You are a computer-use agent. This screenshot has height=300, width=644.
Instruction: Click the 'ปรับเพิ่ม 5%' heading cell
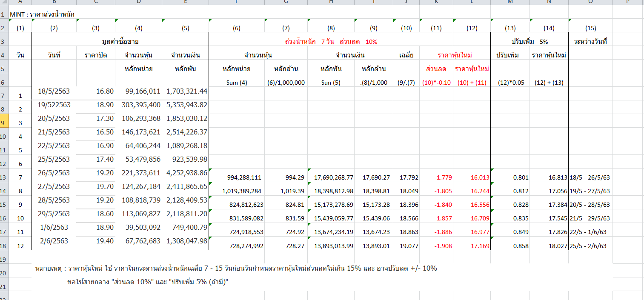[530, 42]
